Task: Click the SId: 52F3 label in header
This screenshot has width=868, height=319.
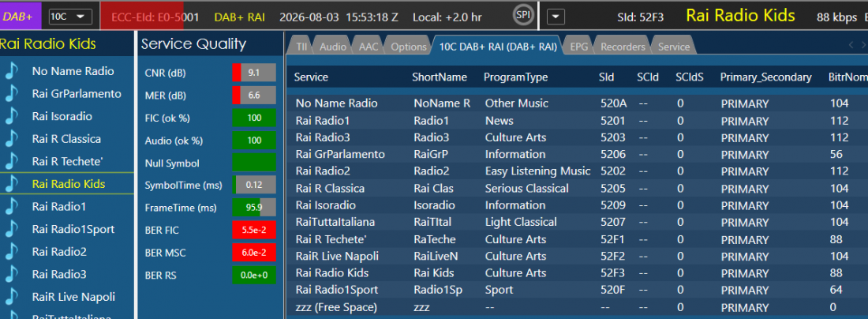Action: (x=641, y=17)
